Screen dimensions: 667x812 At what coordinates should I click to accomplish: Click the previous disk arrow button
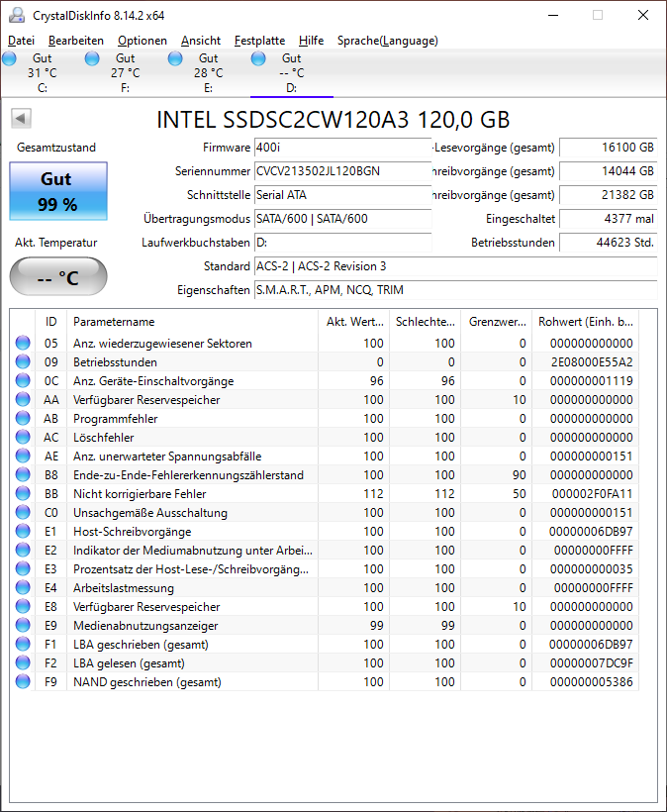click(x=21, y=119)
